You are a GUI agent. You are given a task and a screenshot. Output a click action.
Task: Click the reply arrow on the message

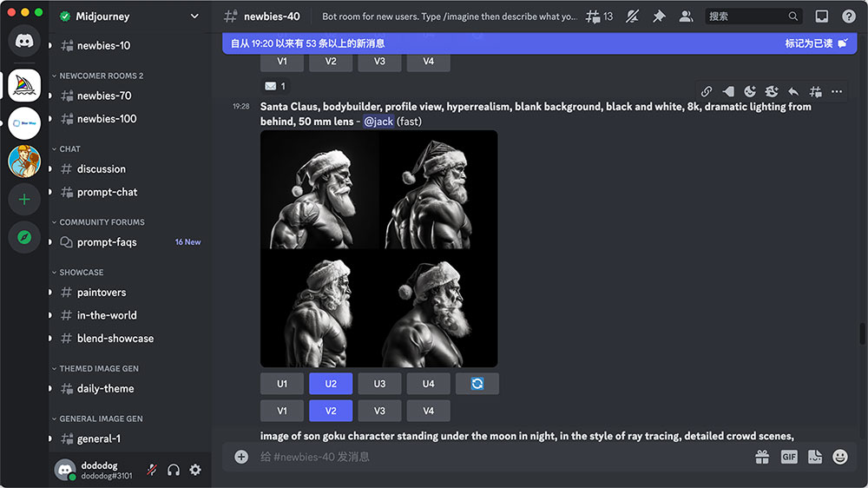(793, 91)
